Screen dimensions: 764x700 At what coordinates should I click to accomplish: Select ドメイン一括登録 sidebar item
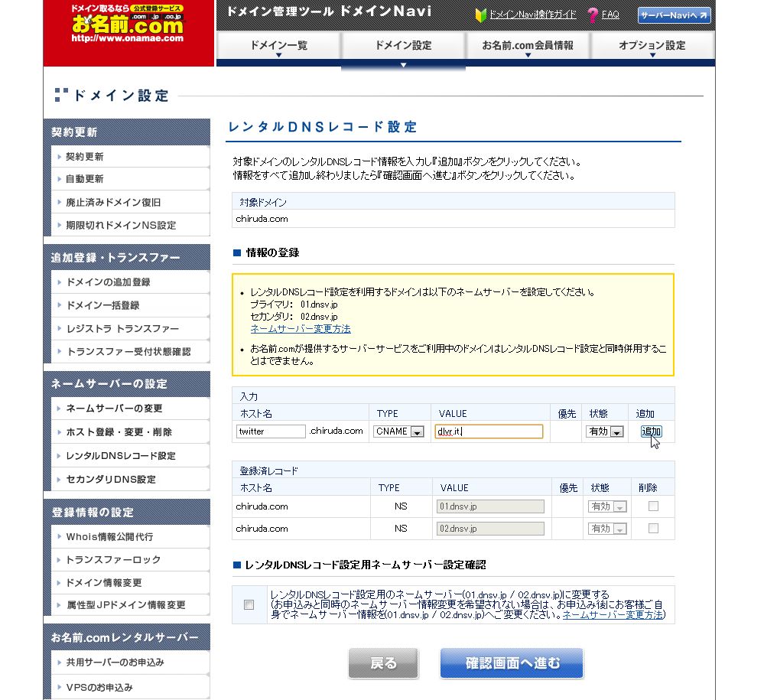tap(130, 306)
